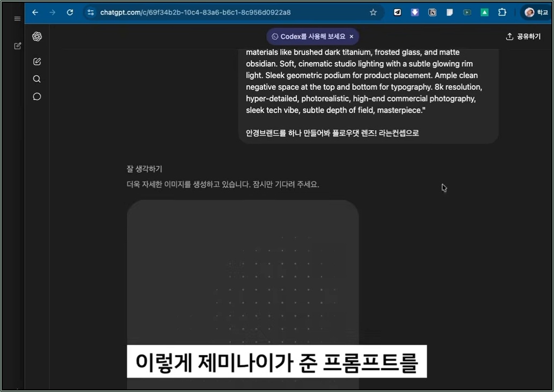This screenshot has width=554, height=392.
Task: Open the Notion extension icon
Action: pos(432,12)
